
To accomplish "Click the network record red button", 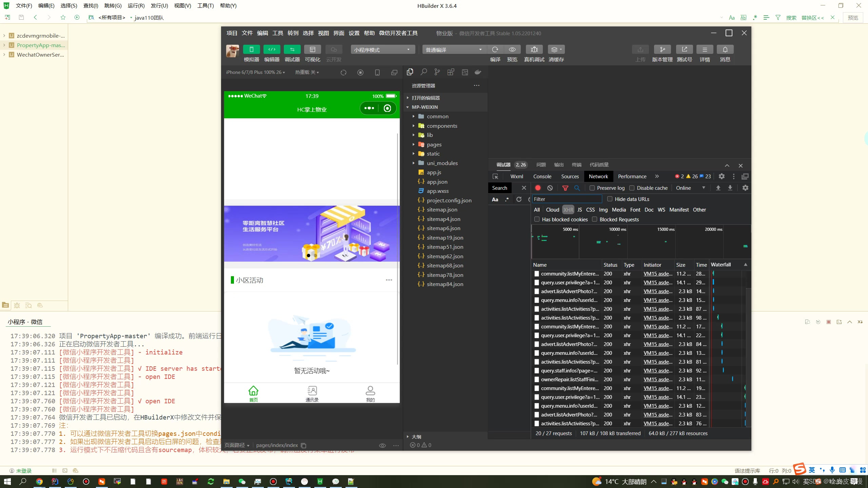I will point(538,188).
